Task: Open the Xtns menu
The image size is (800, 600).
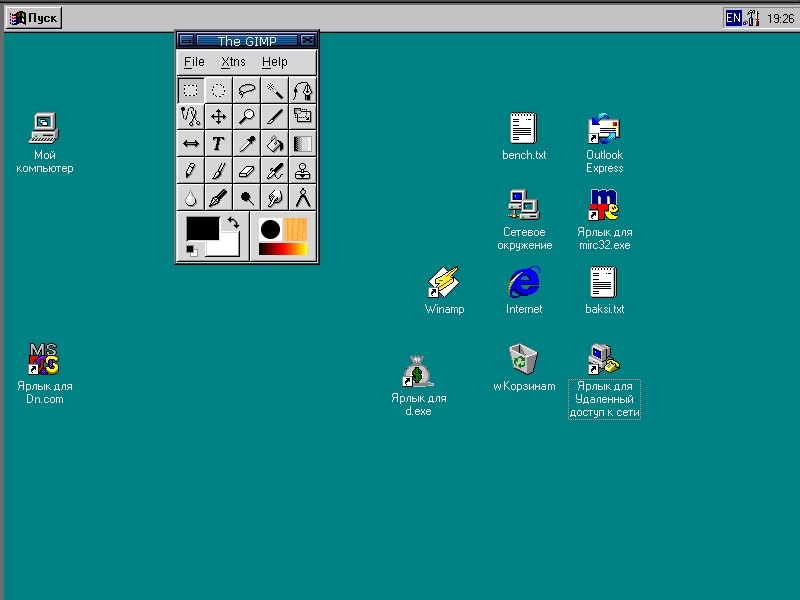Action: coord(233,62)
